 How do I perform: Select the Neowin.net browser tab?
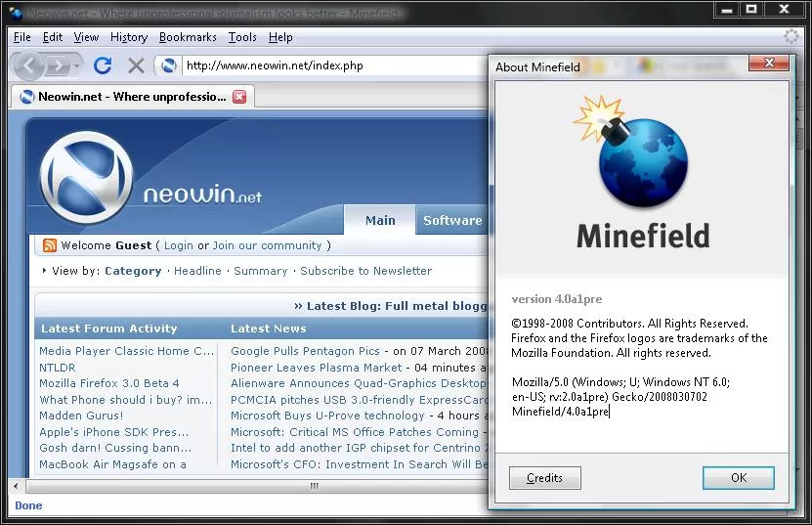point(133,97)
